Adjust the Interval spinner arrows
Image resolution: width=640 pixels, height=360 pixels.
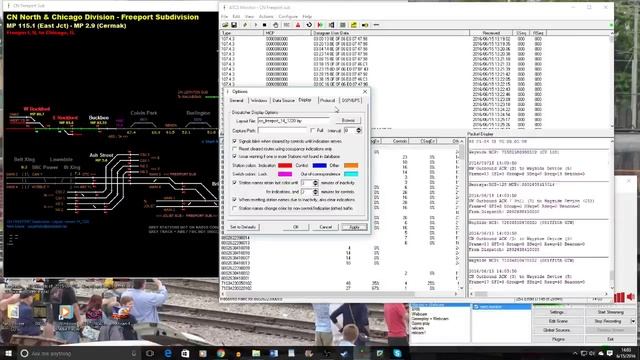[x=358, y=130]
